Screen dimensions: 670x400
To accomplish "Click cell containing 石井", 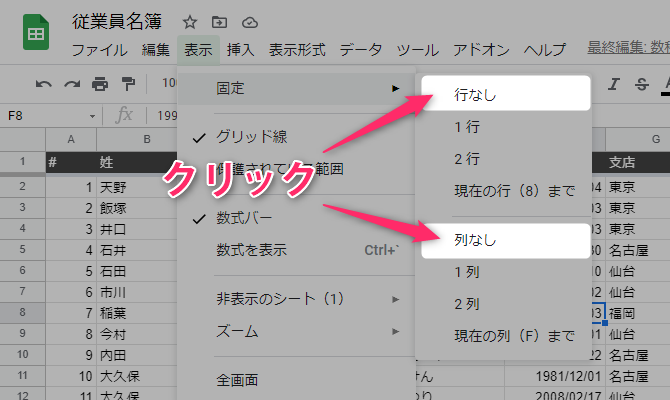I will tap(137, 250).
